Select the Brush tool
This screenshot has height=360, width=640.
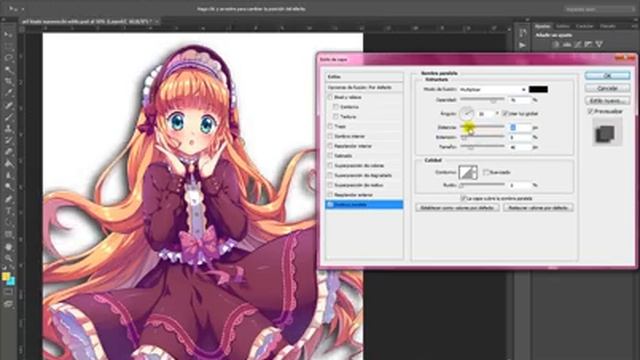tap(8, 117)
